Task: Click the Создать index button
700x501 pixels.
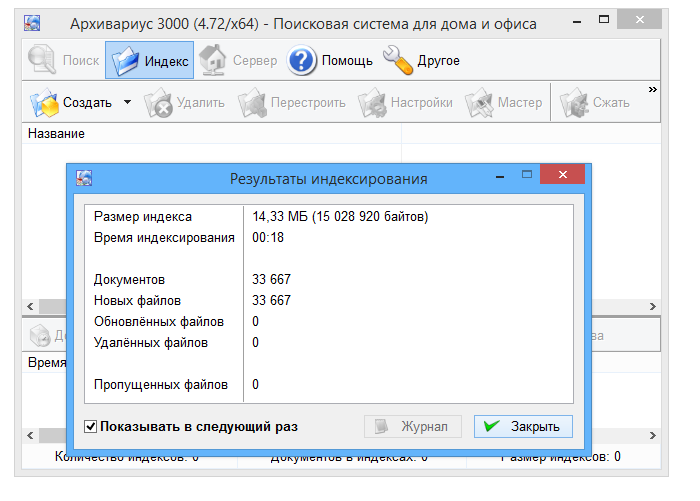Action: [x=71, y=103]
